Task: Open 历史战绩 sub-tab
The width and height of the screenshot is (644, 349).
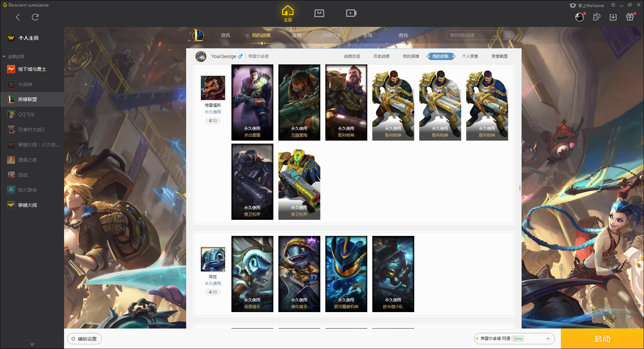Action: [x=381, y=56]
